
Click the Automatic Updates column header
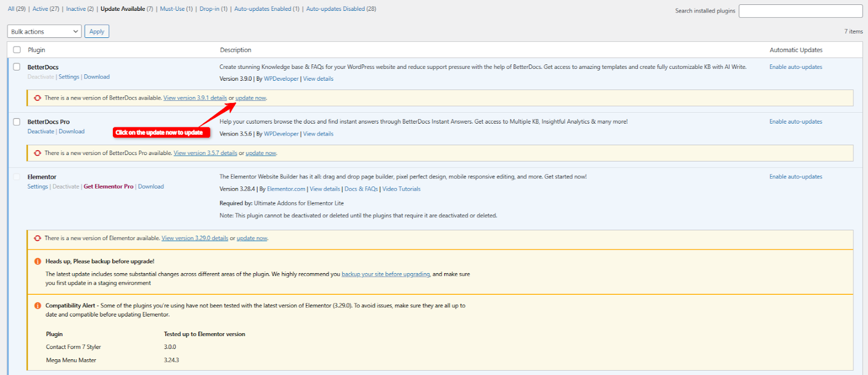point(796,50)
